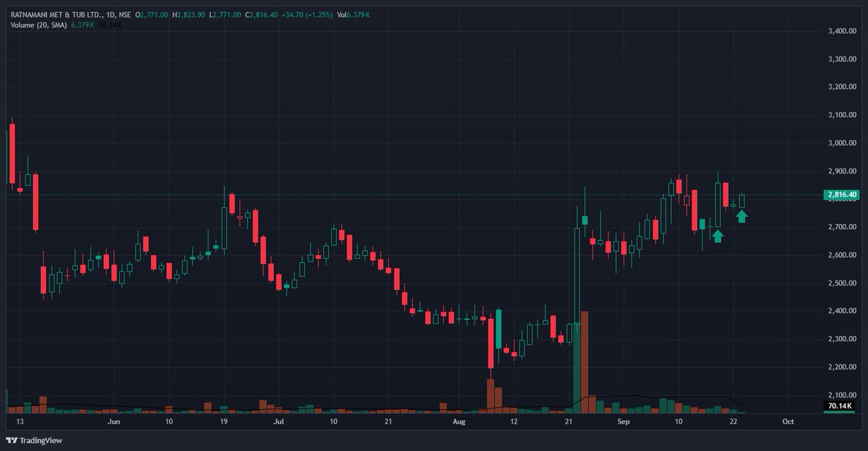Click the 12 date label on the time axis
The width and height of the screenshot is (868, 451).
tap(514, 421)
